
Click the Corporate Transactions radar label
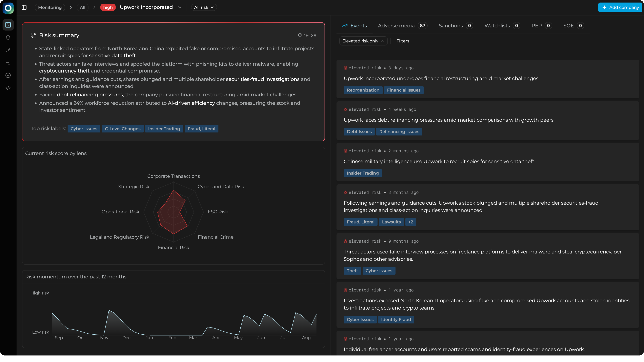coord(173,176)
